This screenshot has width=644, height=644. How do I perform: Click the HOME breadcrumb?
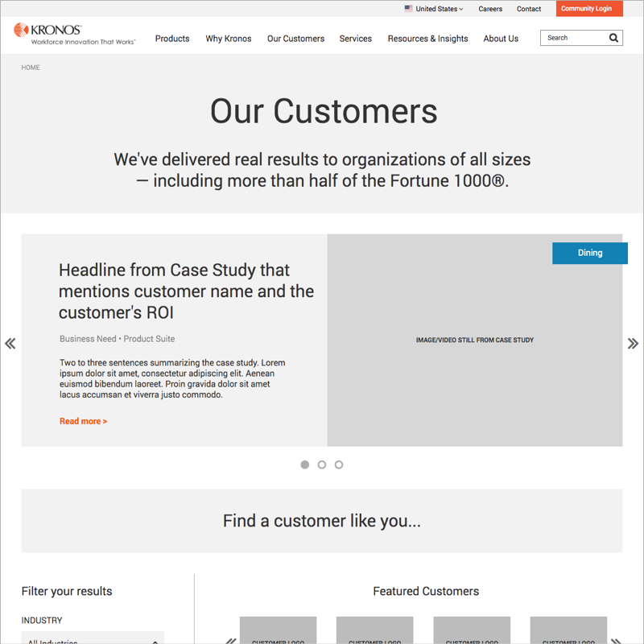coord(31,68)
